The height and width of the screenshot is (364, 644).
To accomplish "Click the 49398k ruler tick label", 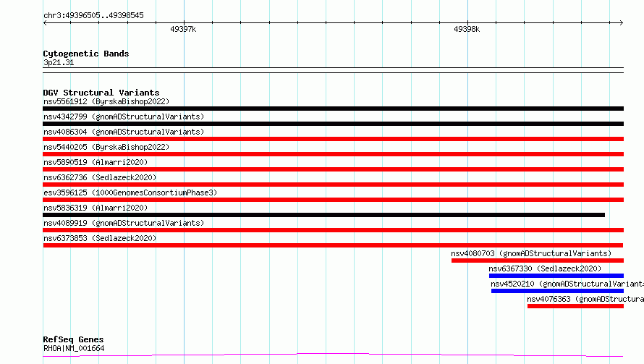I will (467, 29).
